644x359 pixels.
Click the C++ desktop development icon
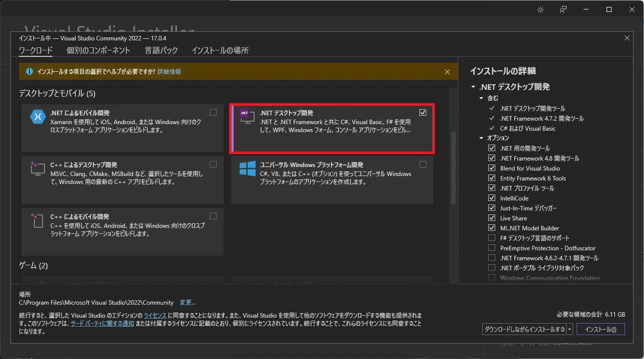tap(38, 170)
